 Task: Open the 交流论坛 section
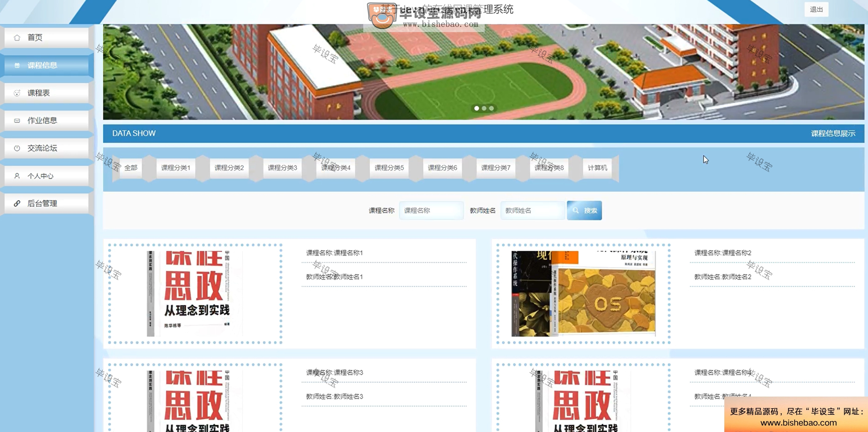[x=47, y=148]
